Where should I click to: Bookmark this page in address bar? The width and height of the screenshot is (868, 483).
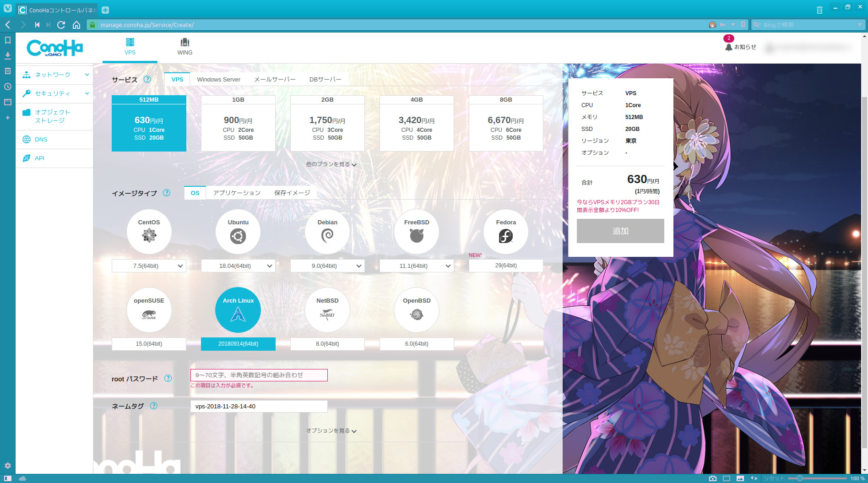pos(743,25)
